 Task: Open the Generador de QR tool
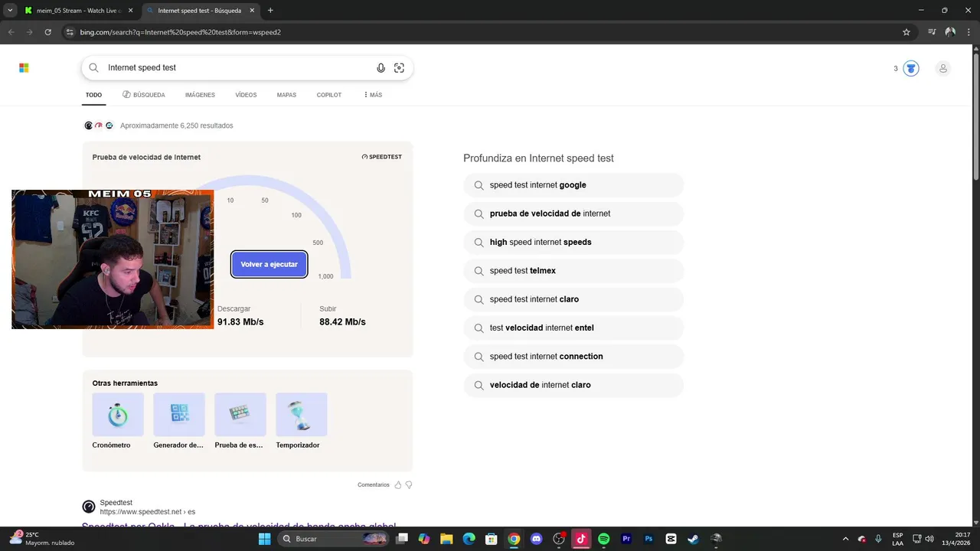(179, 421)
